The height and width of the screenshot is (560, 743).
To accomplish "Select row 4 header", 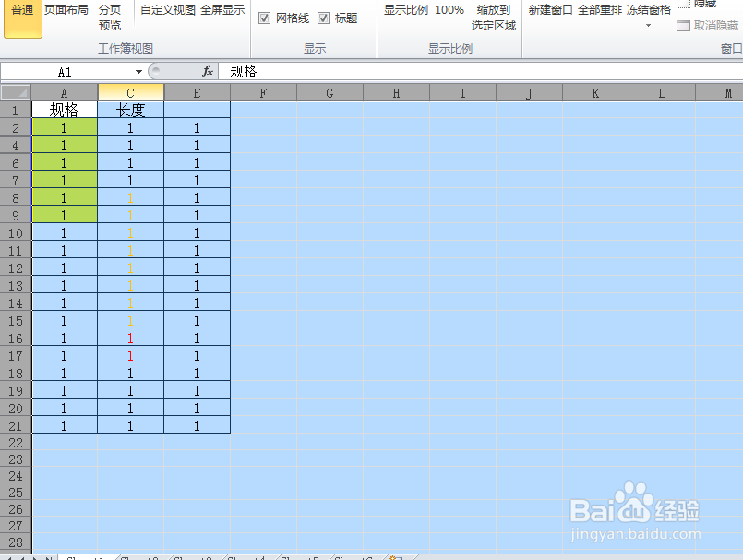I will (16, 146).
